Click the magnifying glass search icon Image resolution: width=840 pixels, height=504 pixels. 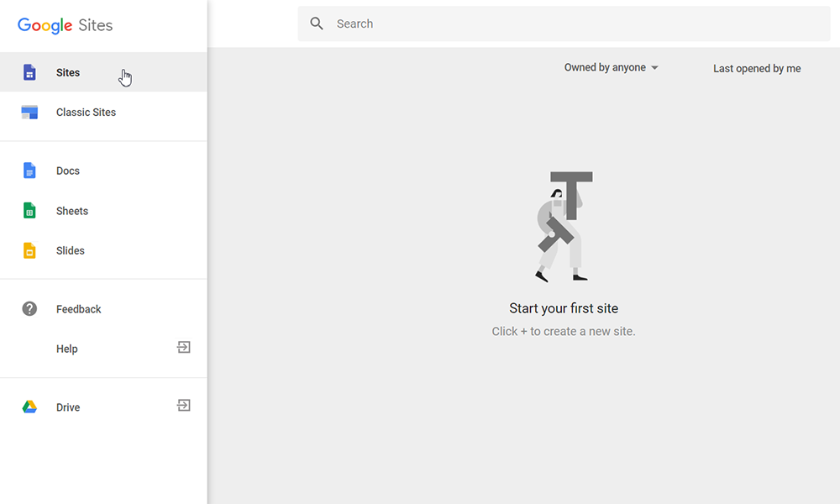click(317, 24)
